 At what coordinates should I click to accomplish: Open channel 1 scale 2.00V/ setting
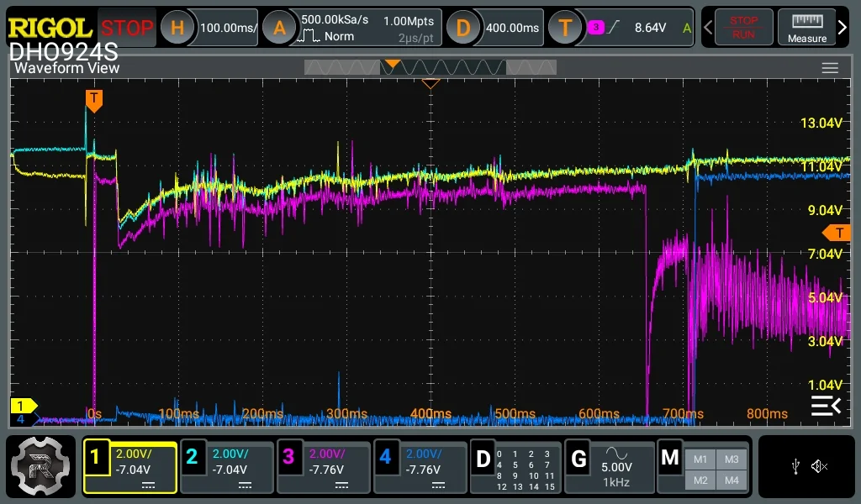click(134, 454)
